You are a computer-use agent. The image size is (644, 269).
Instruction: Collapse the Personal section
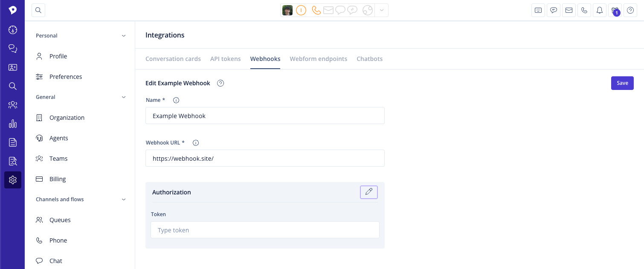[x=124, y=36]
